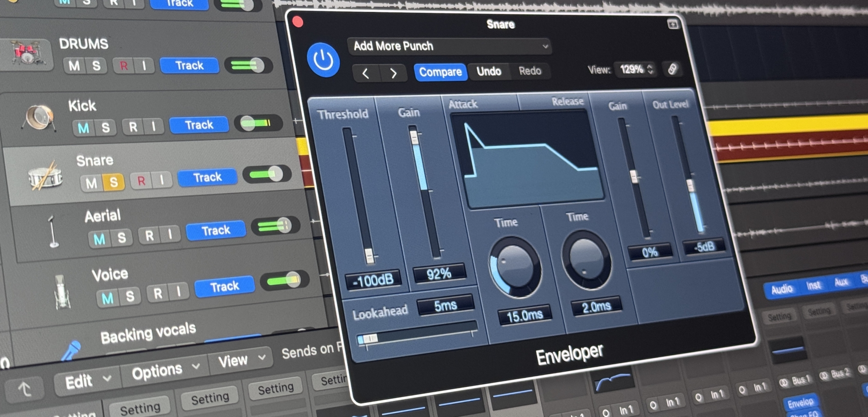868x417 pixels.
Task: Click the Threshold slider handle
Action: point(369,256)
